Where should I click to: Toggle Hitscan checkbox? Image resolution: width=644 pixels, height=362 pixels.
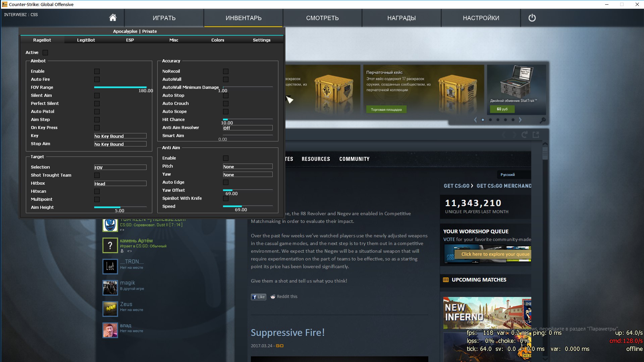coord(97,191)
